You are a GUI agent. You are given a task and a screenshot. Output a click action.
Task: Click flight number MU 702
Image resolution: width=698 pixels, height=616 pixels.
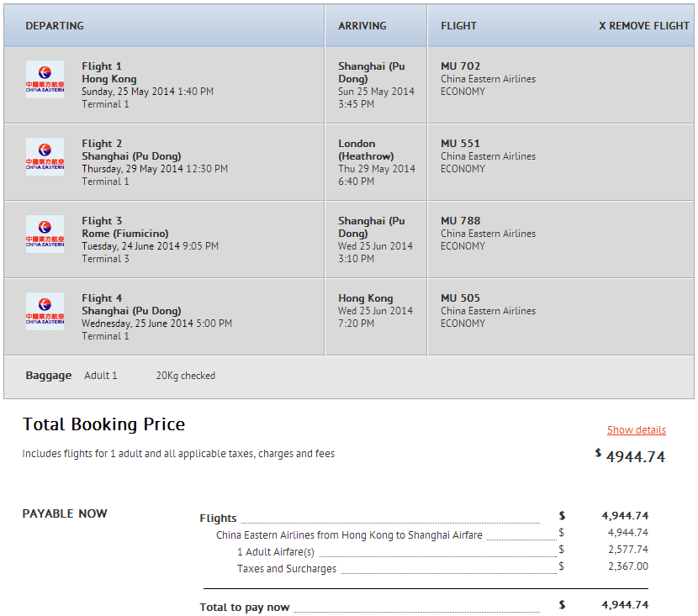point(461,66)
